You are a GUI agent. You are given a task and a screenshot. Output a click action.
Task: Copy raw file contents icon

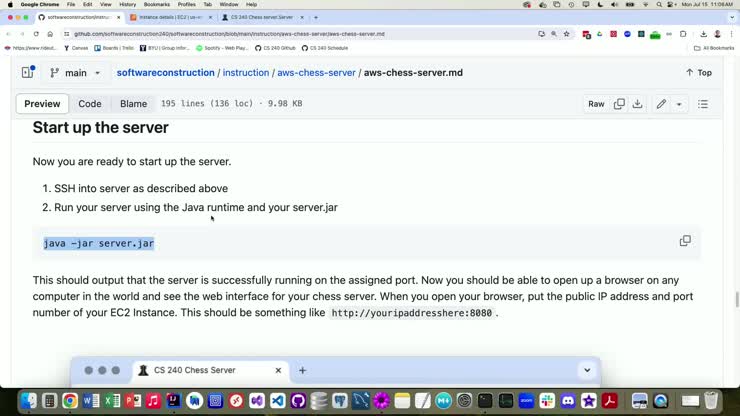coord(619,104)
